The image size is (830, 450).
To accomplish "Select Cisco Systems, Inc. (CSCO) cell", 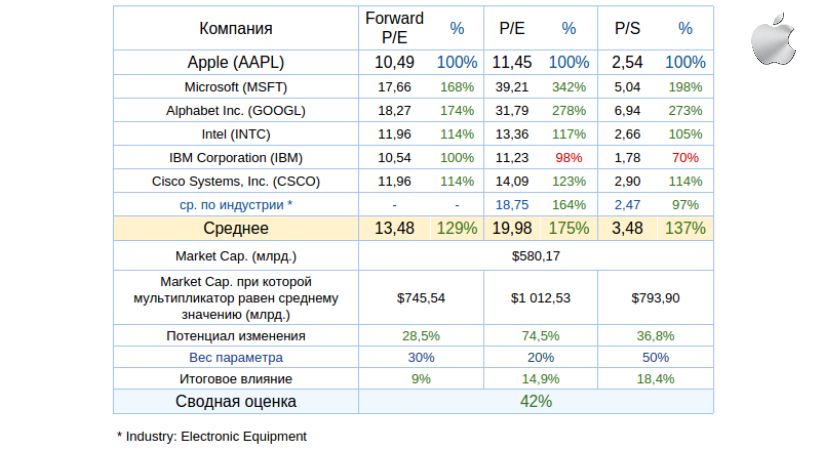I will coord(235,181).
